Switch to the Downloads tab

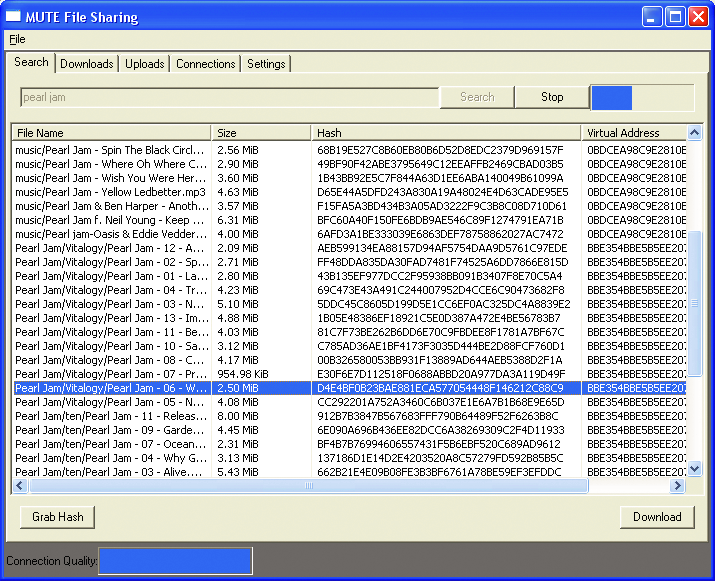87,64
